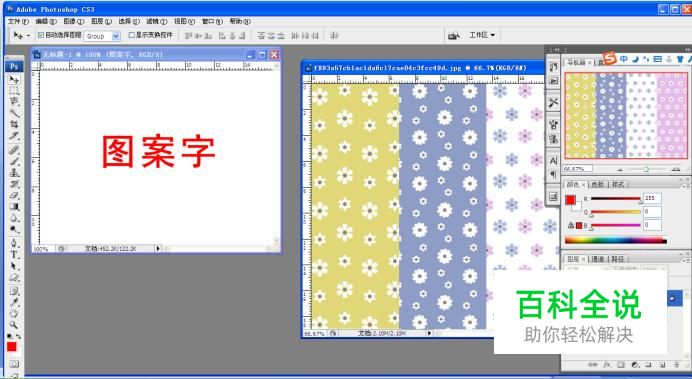Click the Navigator preview thumbnail

626,116
